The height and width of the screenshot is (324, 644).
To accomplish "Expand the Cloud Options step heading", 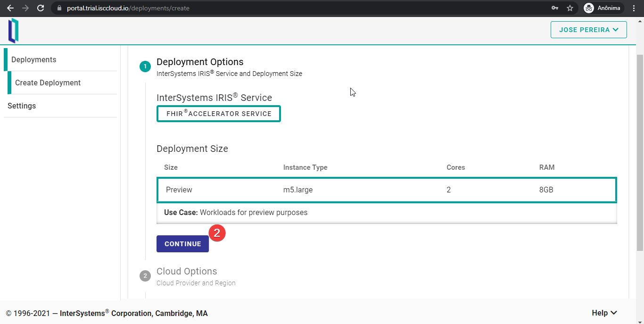I will (187, 271).
